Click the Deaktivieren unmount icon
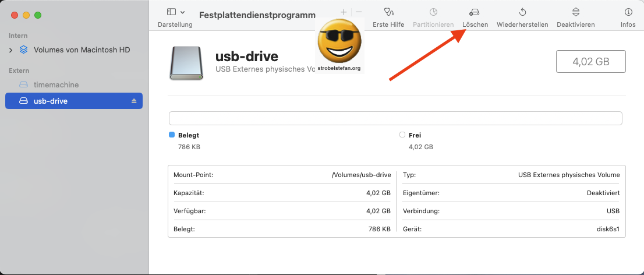The width and height of the screenshot is (644, 275). pos(575,12)
